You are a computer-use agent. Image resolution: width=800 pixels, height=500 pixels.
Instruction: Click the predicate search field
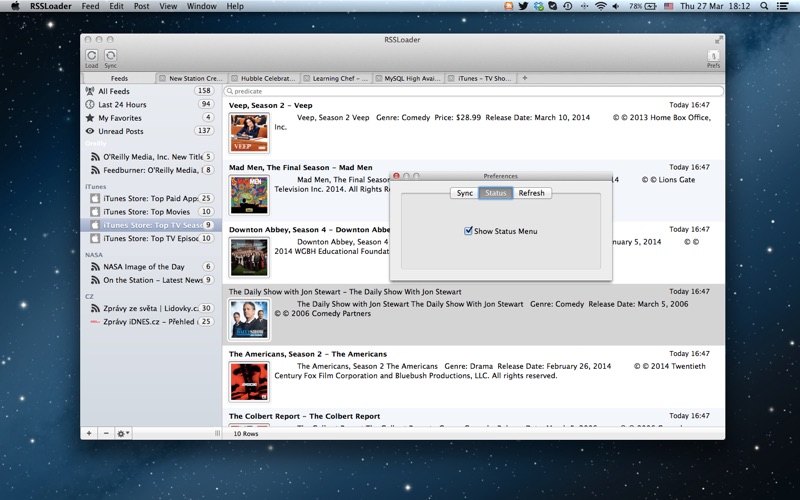coord(473,91)
